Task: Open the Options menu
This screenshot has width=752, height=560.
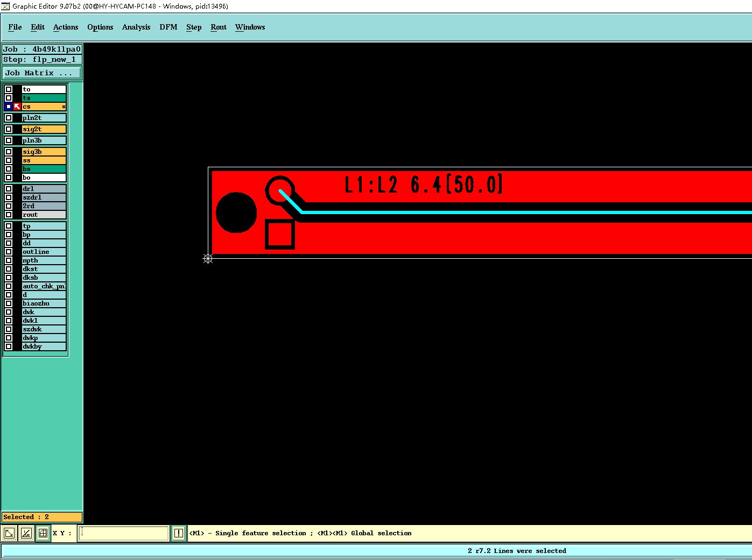Action: 100,27
